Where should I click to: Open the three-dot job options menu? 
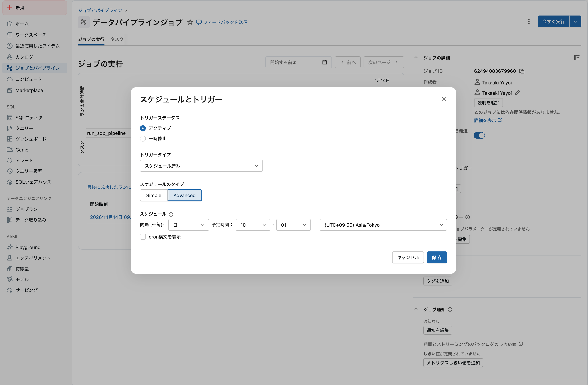[x=529, y=21]
